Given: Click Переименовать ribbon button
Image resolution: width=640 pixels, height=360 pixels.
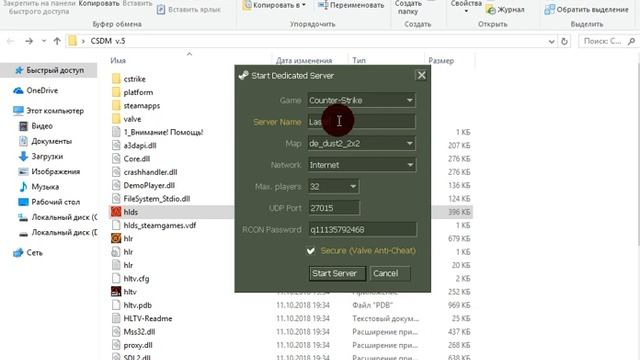Looking at the screenshot, I should pos(351,5).
